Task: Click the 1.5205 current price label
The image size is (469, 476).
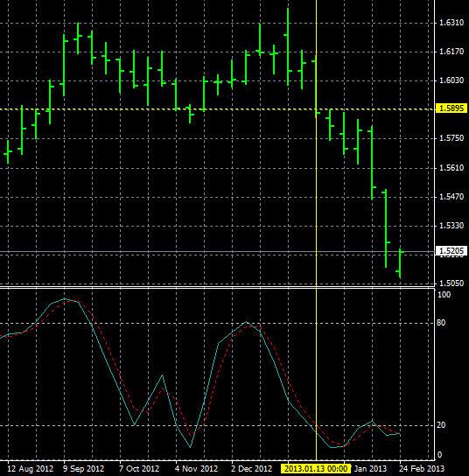Action: [x=451, y=251]
